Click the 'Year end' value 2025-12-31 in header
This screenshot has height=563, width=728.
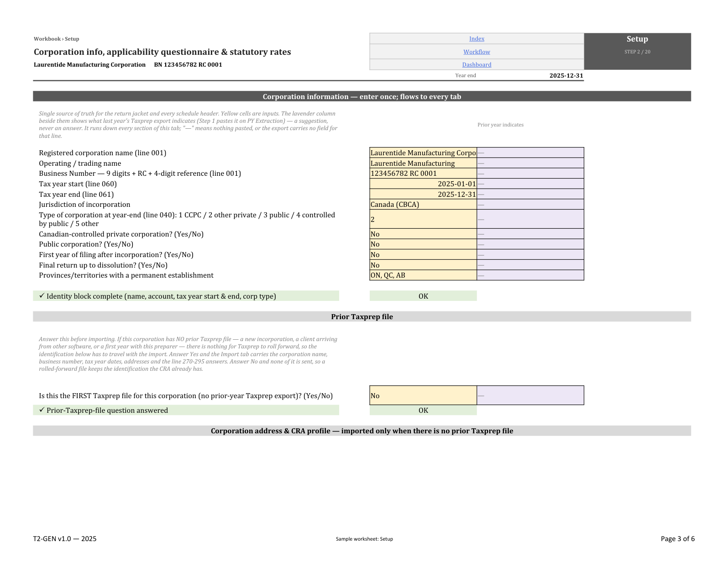(x=566, y=75)
